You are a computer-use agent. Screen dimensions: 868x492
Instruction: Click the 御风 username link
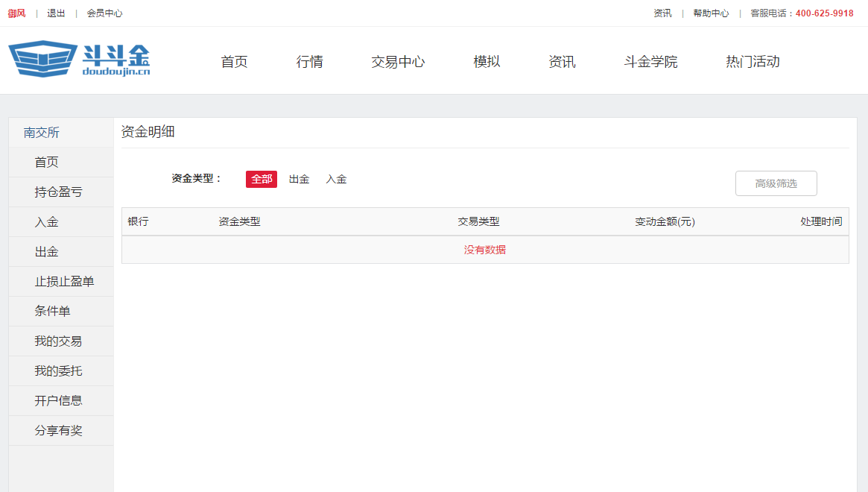tap(17, 13)
